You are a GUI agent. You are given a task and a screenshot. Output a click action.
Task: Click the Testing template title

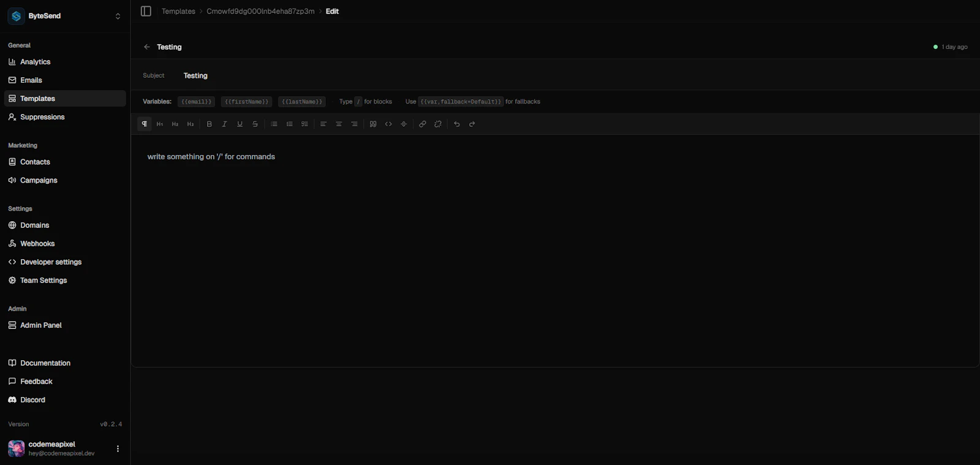[x=169, y=47]
